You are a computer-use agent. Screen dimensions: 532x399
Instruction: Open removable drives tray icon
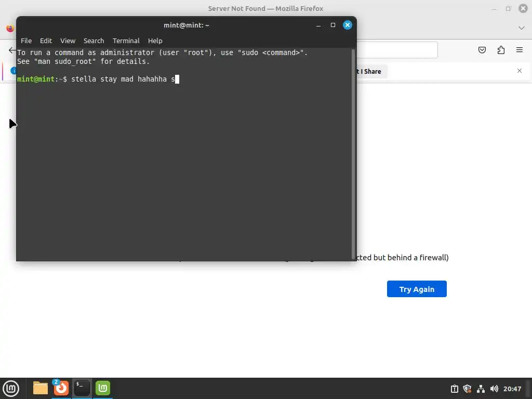454,389
